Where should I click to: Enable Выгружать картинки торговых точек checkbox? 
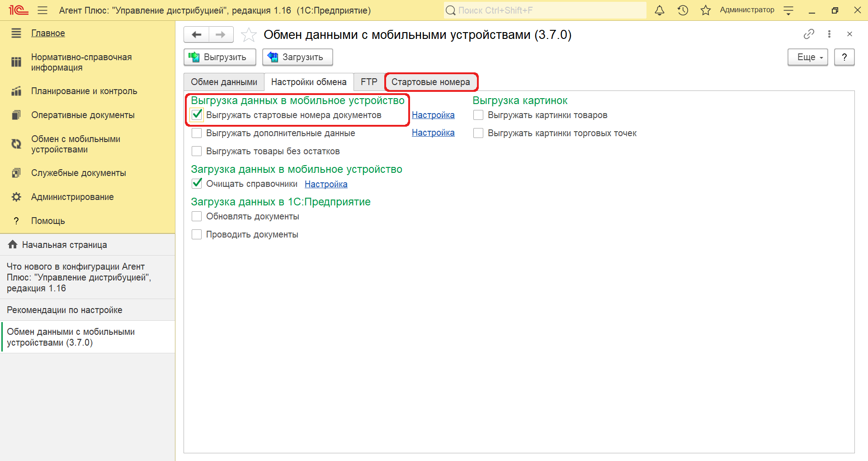(x=478, y=133)
